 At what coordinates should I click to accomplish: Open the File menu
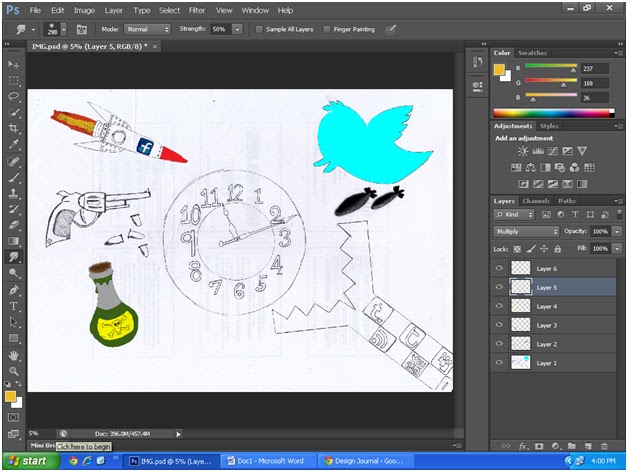[x=35, y=10]
